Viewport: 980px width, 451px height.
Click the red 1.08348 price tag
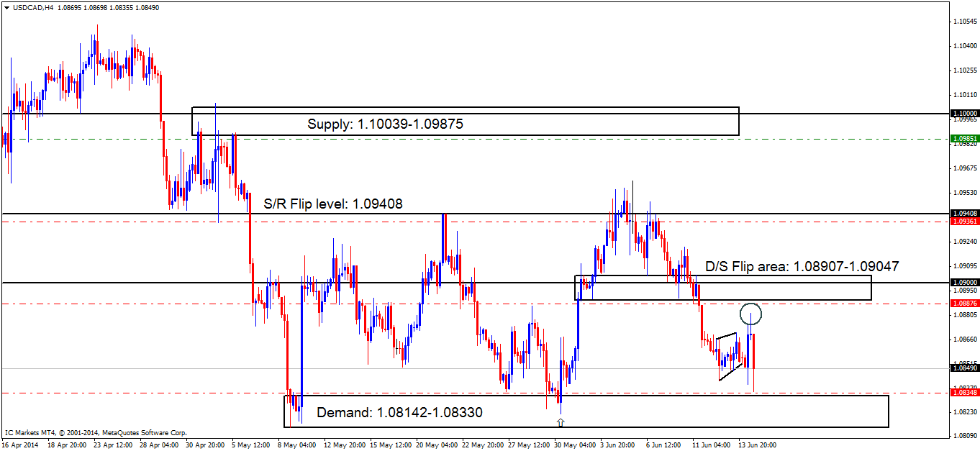click(964, 393)
